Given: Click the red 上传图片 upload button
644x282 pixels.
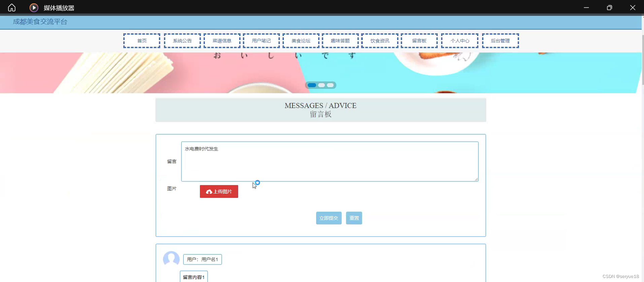Looking at the screenshot, I should [219, 191].
